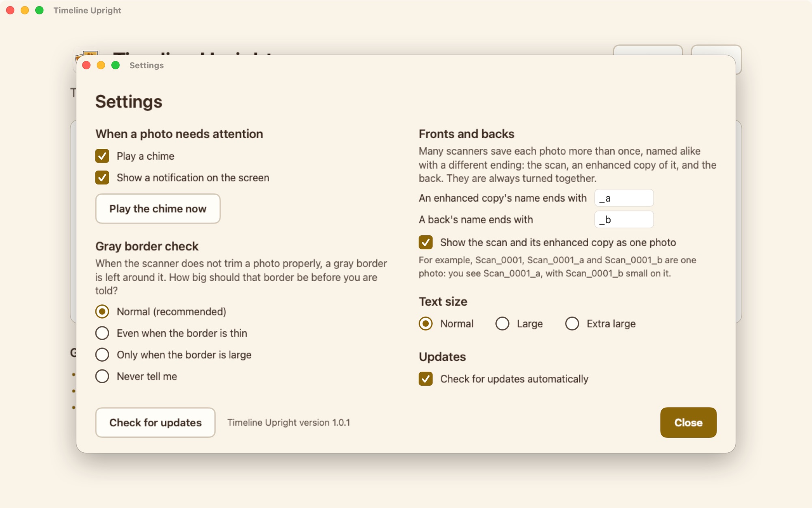
Task: Close the Settings dialog with Close button
Action: coord(689,423)
